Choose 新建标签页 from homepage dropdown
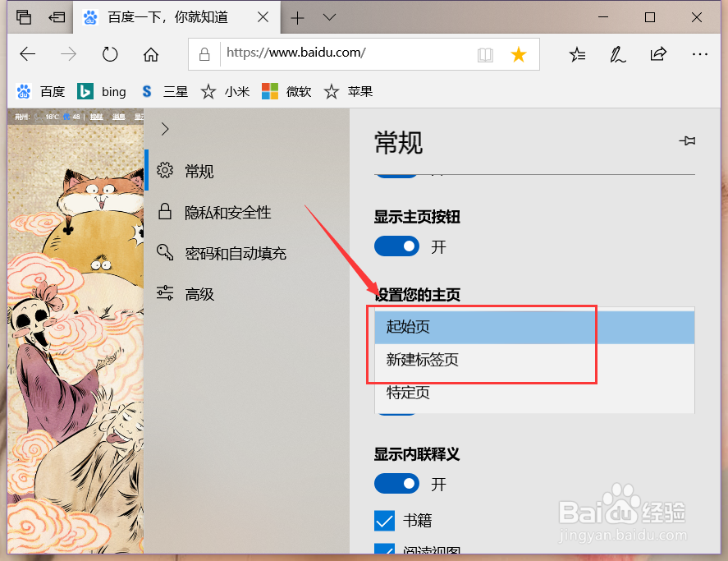This screenshot has width=728, height=561. [x=534, y=361]
